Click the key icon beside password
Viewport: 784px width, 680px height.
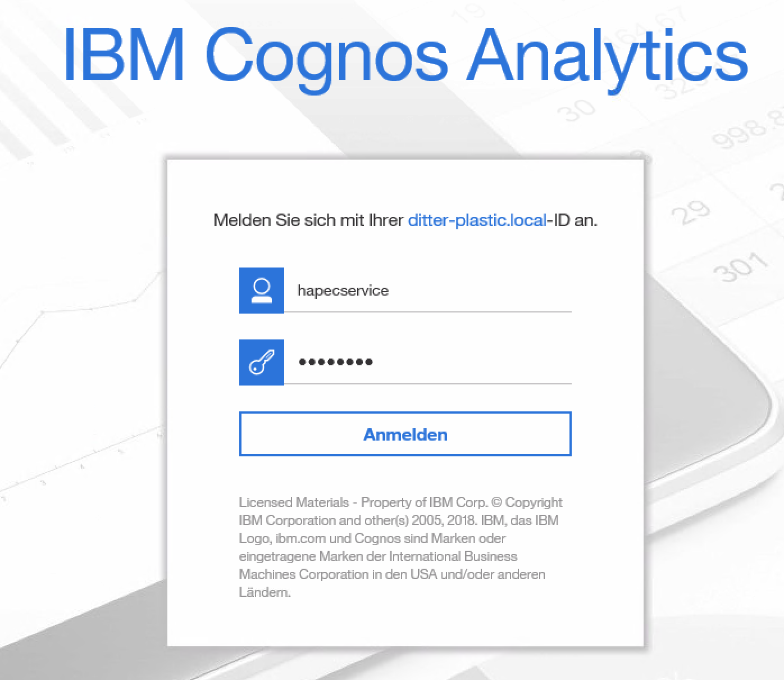coord(262,362)
